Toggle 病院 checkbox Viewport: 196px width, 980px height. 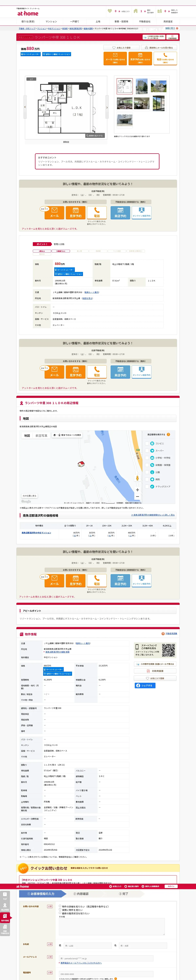(147, 479)
